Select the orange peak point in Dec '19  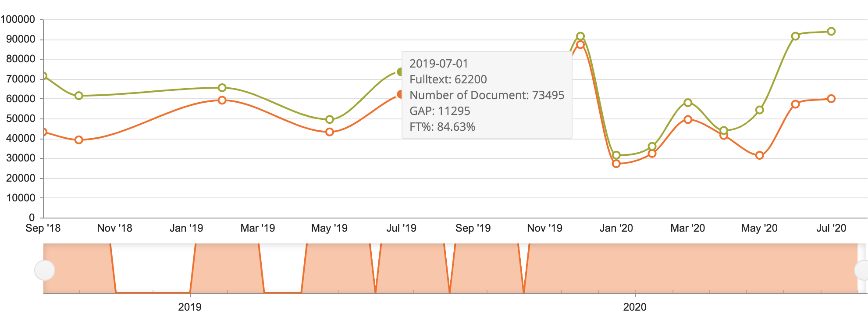[x=580, y=44]
